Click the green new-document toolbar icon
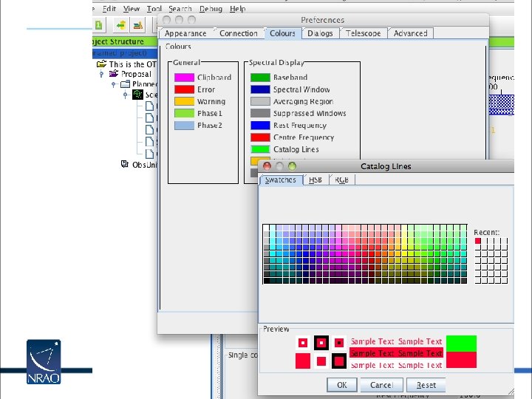Image resolution: width=532 pixels, height=399 pixels. click(x=99, y=25)
